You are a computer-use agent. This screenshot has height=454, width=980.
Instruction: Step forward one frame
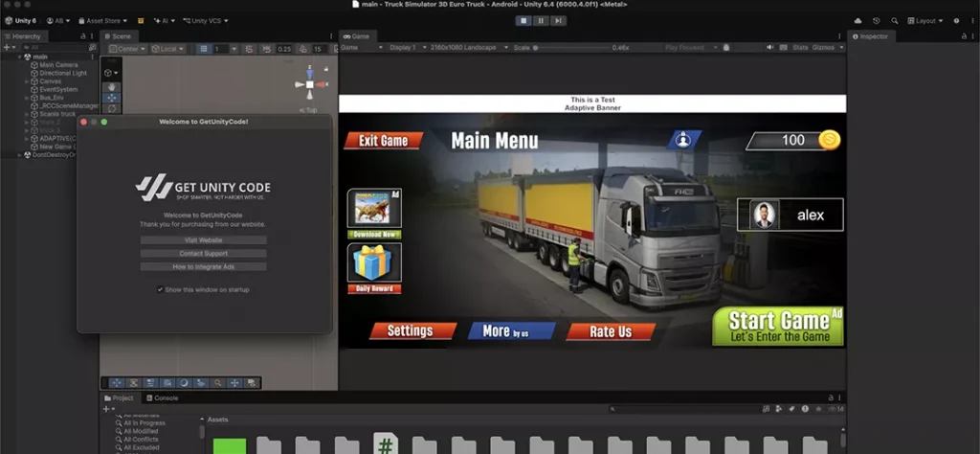(558, 21)
